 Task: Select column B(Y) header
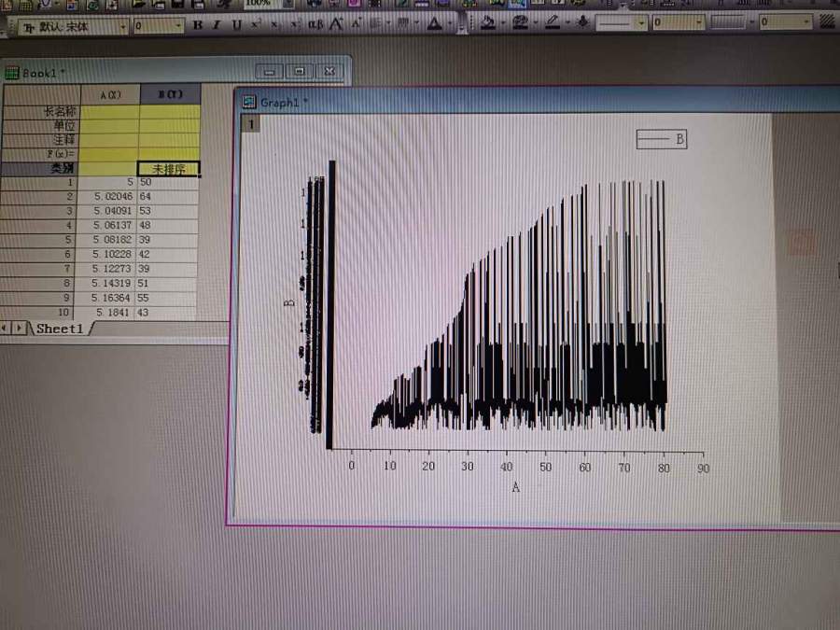(x=168, y=95)
